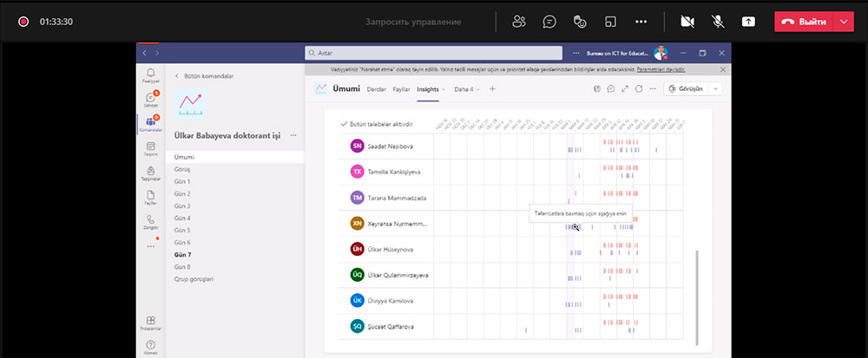The width and height of the screenshot is (868, 358).
Task: Add a new tab with plus icon
Action: (x=492, y=89)
